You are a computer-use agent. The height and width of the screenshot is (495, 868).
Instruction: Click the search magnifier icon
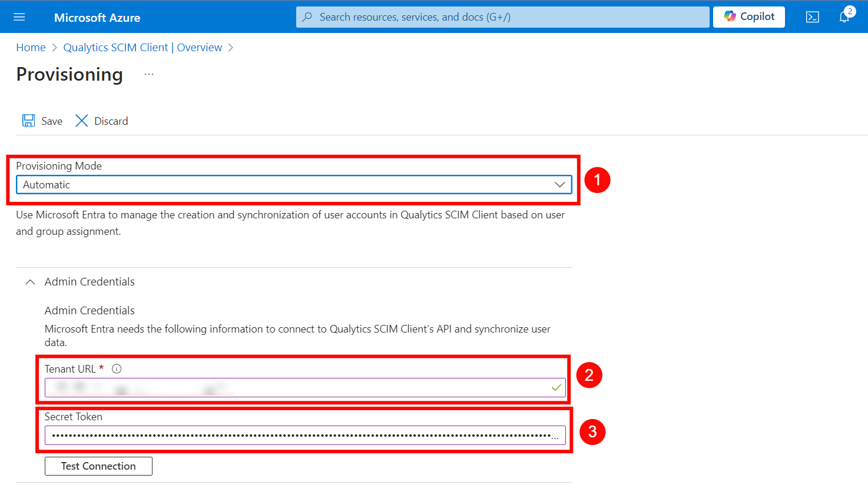pyautogui.click(x=307, y=17)
